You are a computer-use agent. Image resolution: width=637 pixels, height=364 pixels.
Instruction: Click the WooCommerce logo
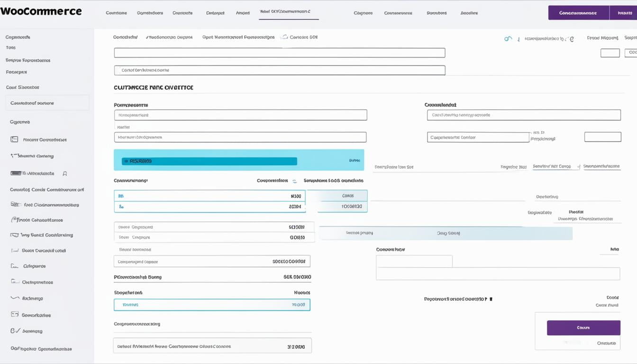41,11
